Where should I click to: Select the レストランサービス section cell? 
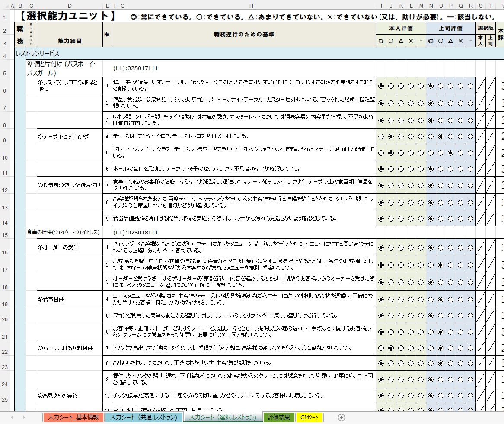point(38,54)
